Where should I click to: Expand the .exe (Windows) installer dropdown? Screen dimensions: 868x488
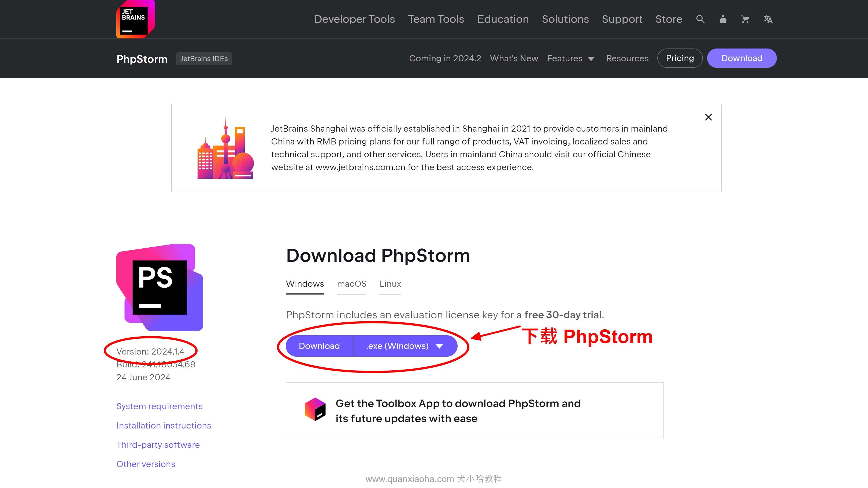point(405,346)
